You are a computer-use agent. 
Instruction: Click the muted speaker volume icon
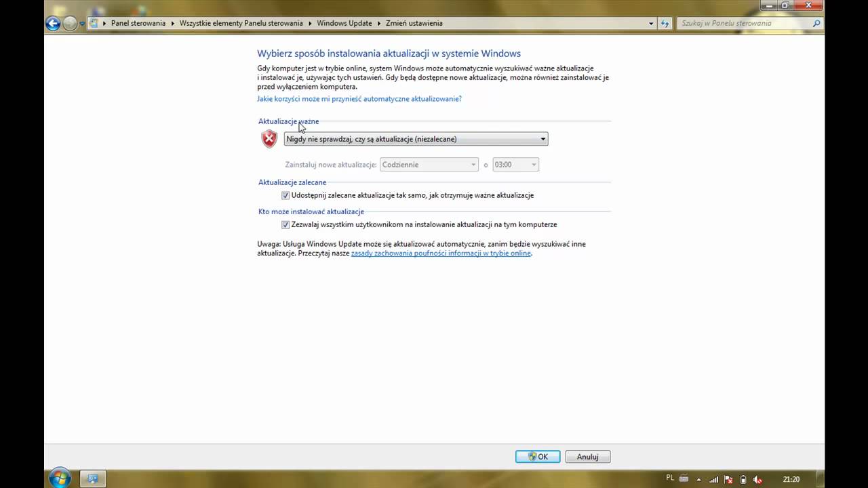pos(758,480)
